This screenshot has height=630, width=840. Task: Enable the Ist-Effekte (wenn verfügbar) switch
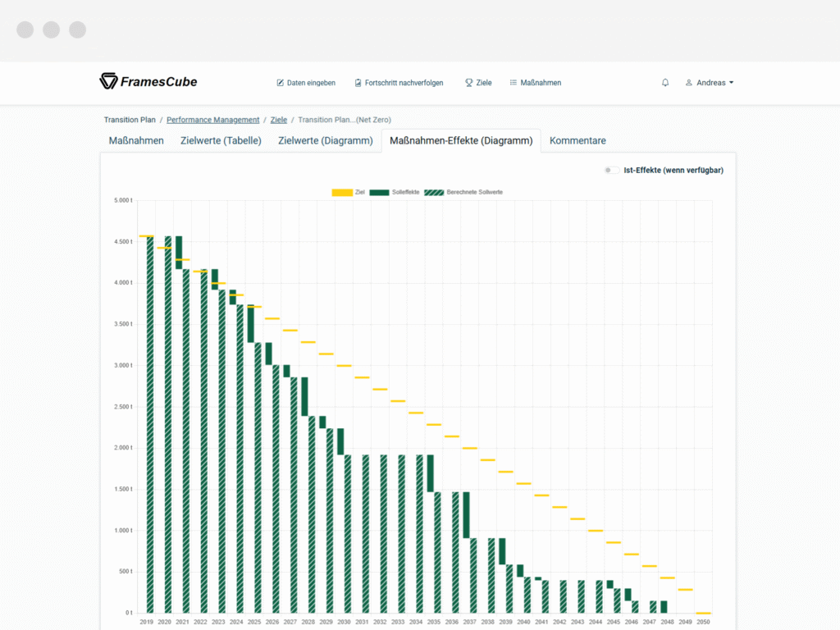click(x=611, y=170)
